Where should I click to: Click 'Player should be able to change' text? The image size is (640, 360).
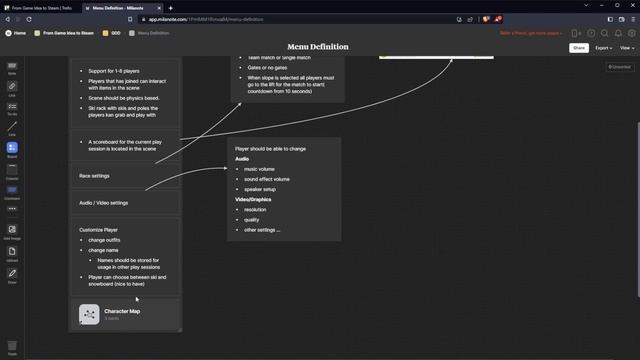(270, 149)
